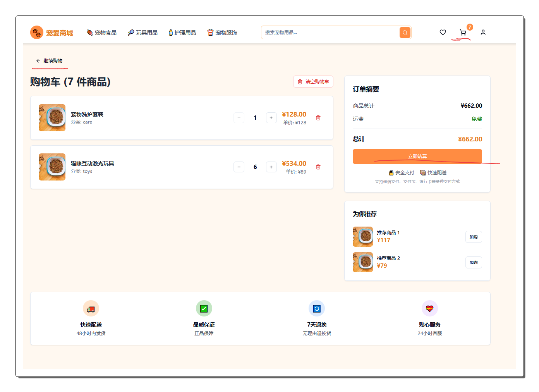The width and height of the screenshot is (539, 392).
Task: Open the user account icon
Action: point(483,33)
